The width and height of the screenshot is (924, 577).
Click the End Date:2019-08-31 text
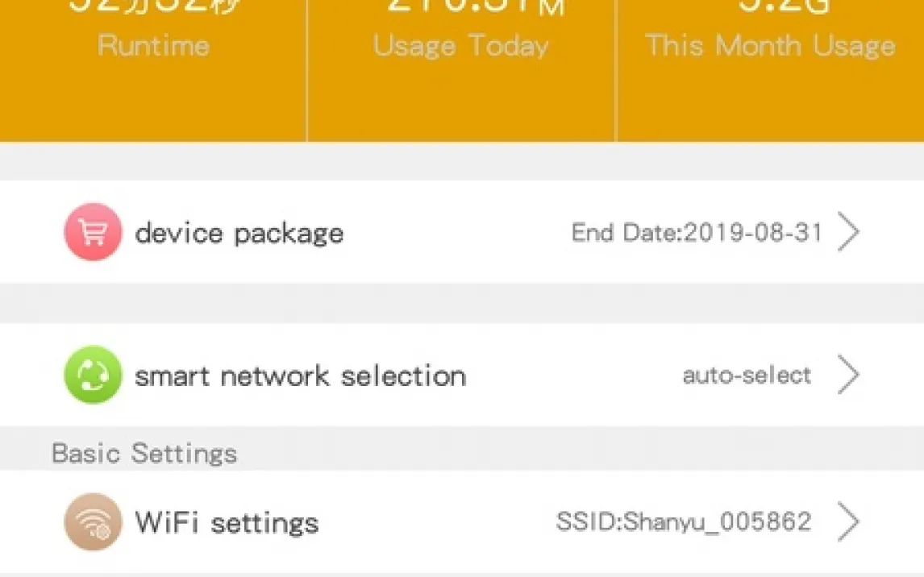697,233
